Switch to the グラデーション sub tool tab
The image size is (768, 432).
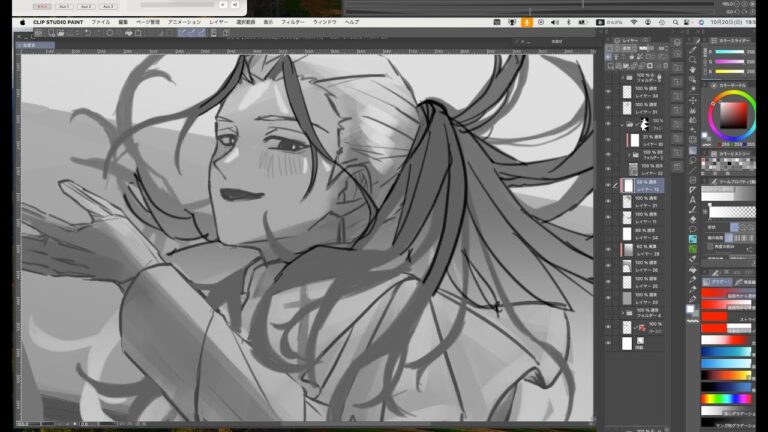[x=718, y=282]
